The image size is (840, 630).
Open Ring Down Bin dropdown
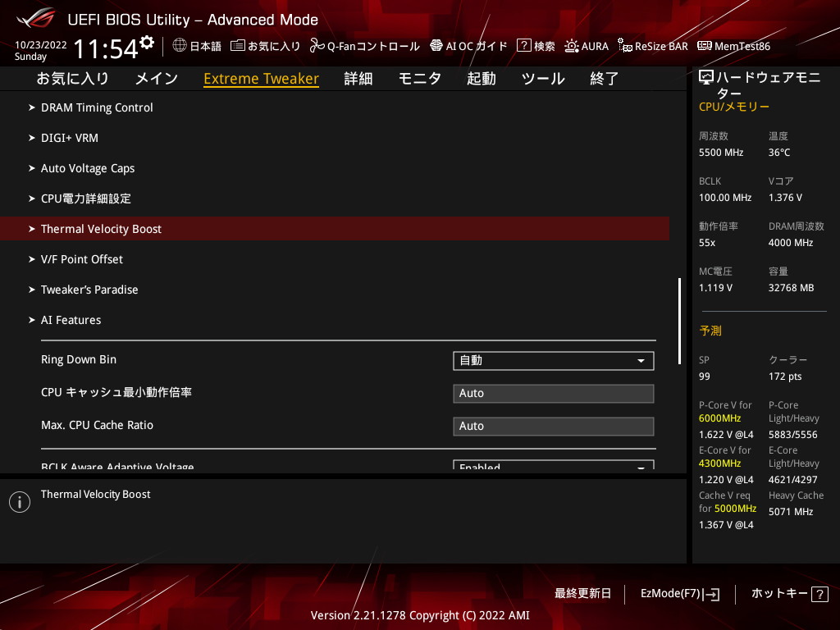click(x=554, y=361)
